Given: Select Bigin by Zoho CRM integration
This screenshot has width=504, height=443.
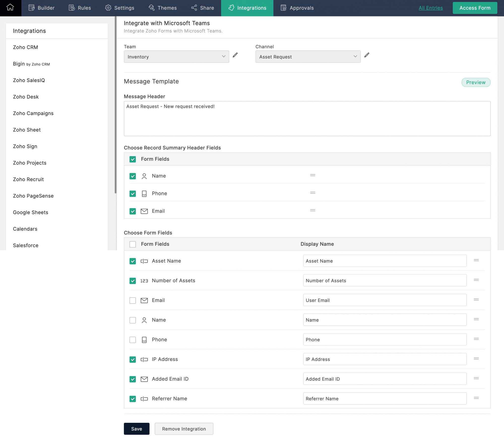Looking at the screenshot, I should [x=31, y=64].
